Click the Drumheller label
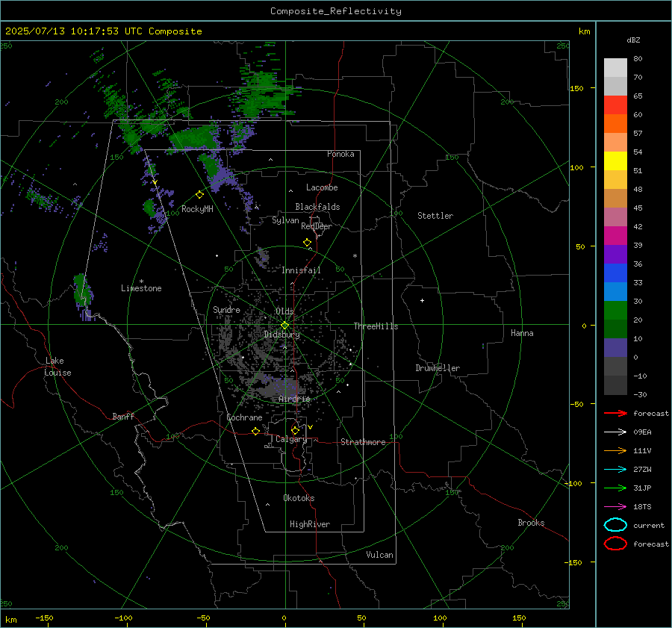Viewport: 672px width, 628px height. coord(438,368)
